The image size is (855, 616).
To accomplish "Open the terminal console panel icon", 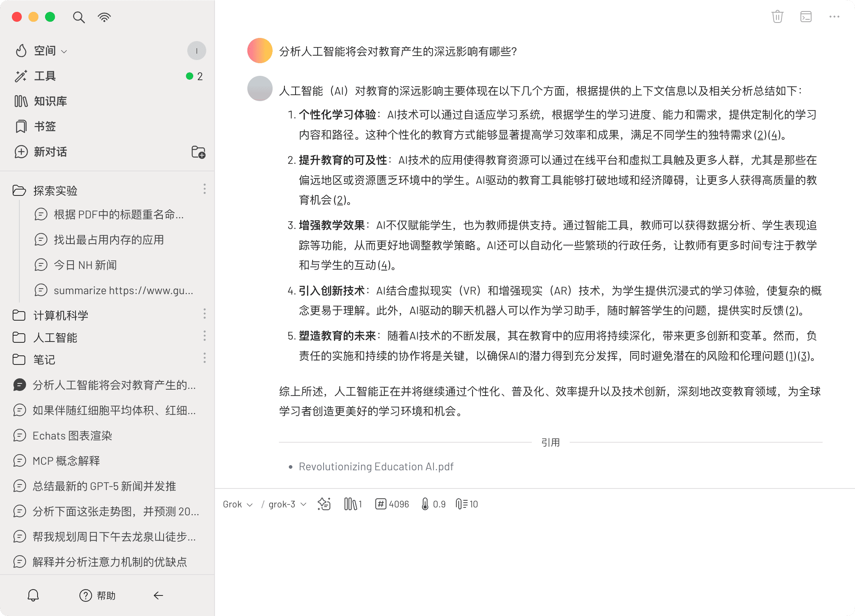I will tap(806, 17).
